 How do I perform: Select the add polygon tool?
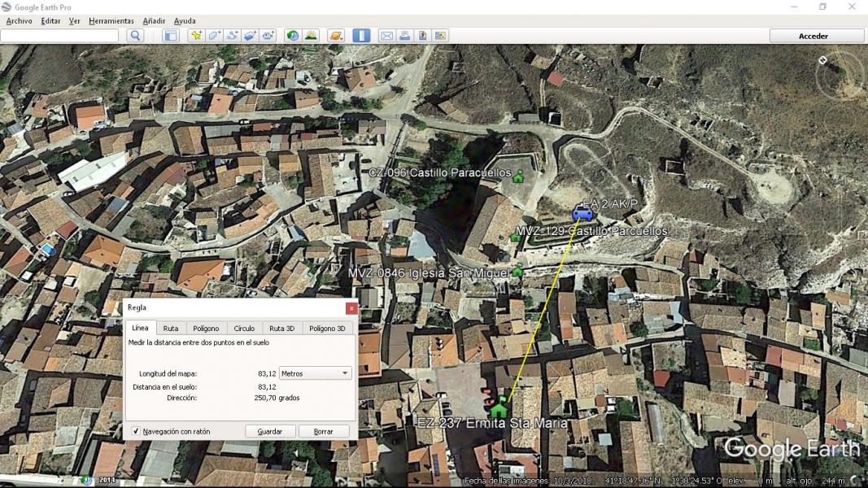pyautogui.click(x=214, y=36)
